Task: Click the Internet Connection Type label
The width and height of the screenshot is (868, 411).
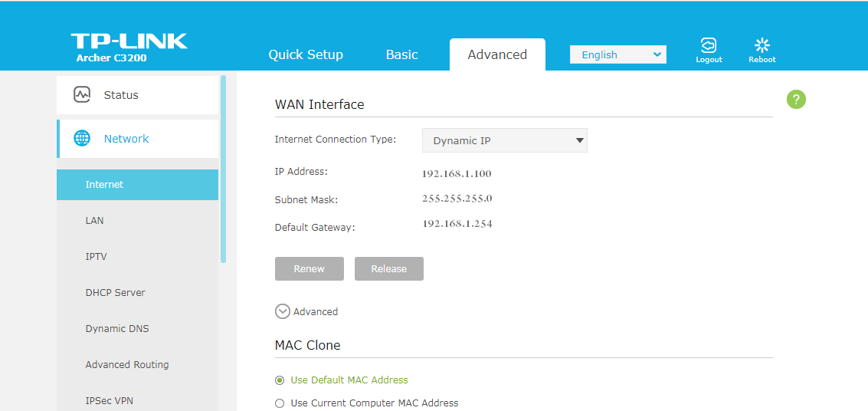Action: (x=336, y=139)
